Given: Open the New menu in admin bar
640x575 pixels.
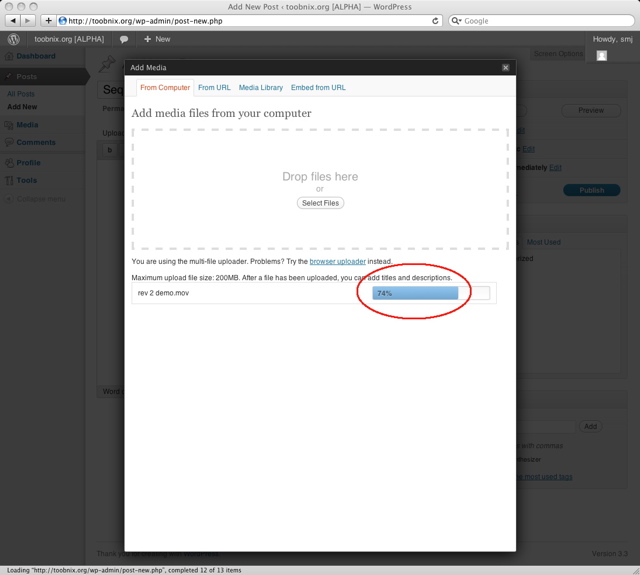Looking at the screenshot, I should 157,39.
